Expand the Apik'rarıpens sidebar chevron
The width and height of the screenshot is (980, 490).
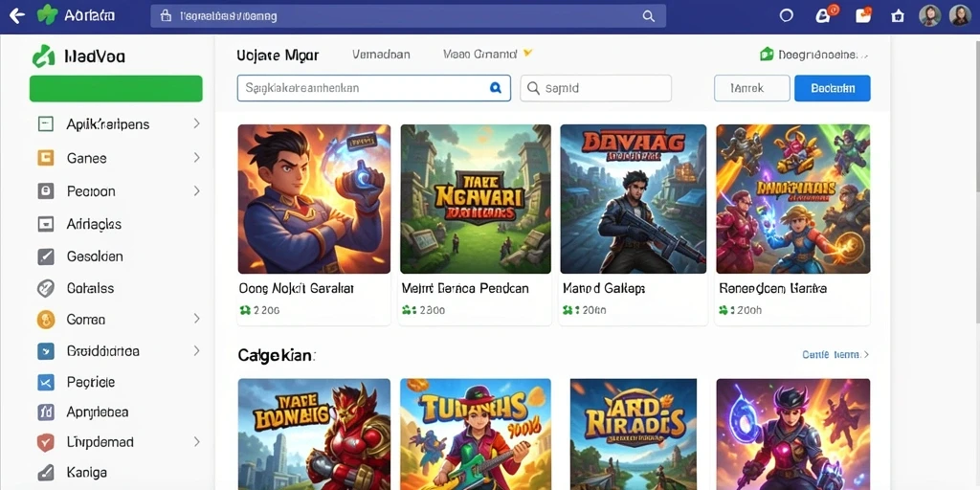pyautogui.click(x=196, y=123)
